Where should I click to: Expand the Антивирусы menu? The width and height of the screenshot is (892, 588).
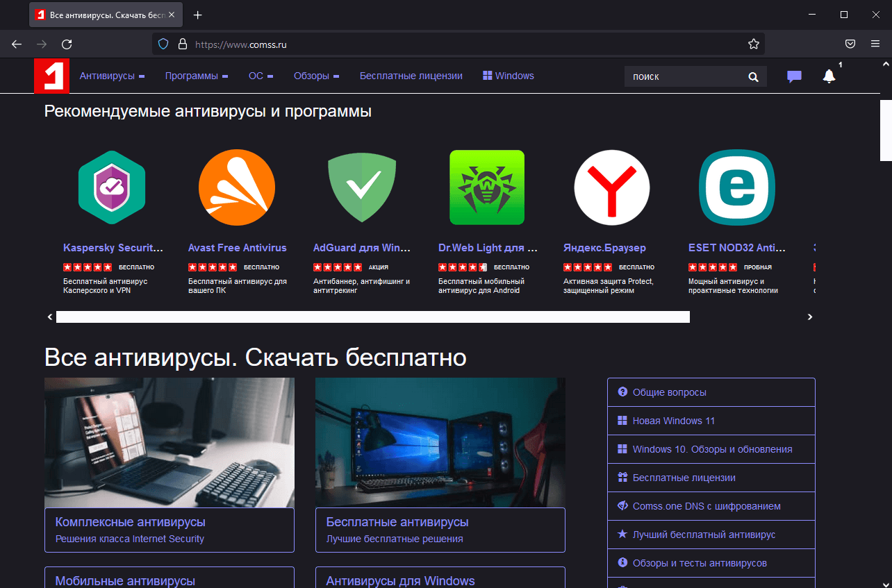coord(112,76)
